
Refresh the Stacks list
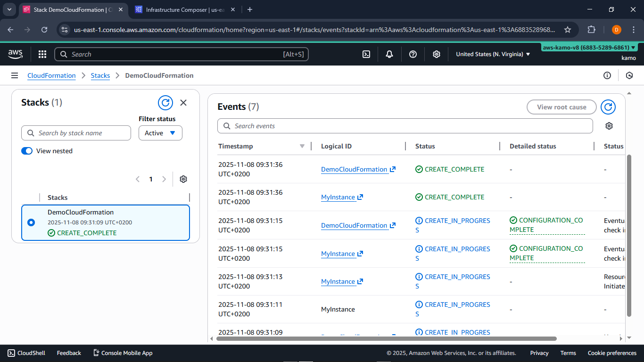(x=165, y=102)
